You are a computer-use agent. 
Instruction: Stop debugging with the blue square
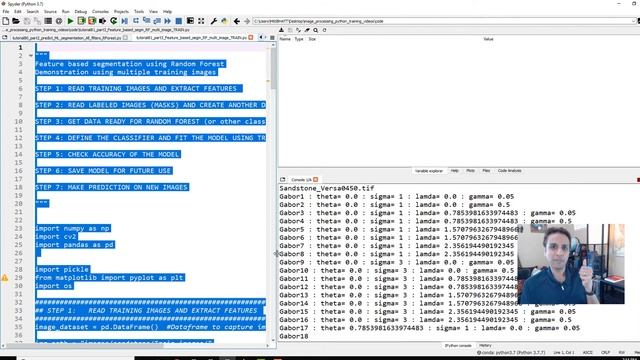[x=178, y=21]
